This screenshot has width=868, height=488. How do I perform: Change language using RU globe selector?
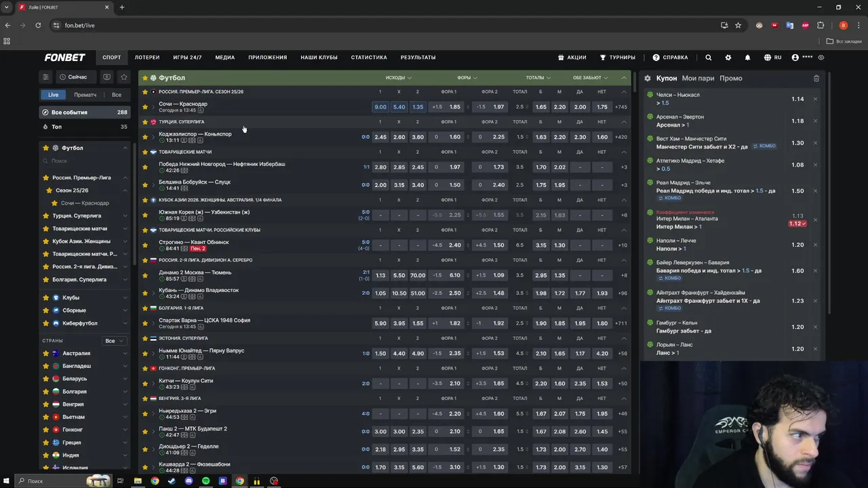click(x=773, y=58)
